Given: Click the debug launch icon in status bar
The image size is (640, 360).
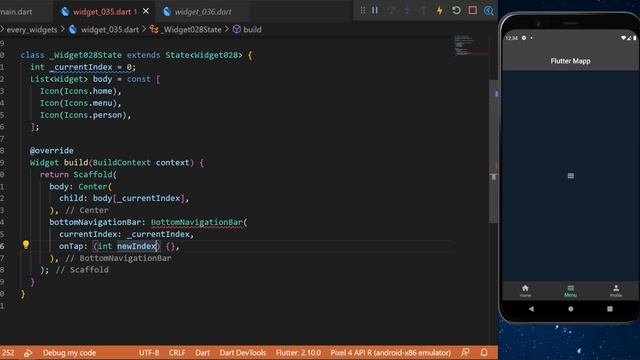Looking at the screenshot, I should point(28,353).
